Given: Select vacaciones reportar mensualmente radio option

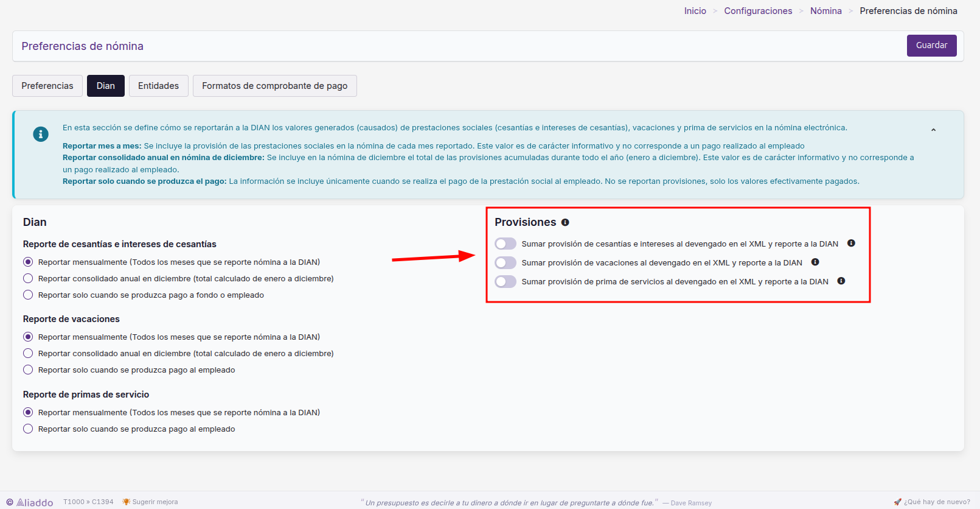Looking at the screenshot, I should pyautogui.click(x=28, y=337).
